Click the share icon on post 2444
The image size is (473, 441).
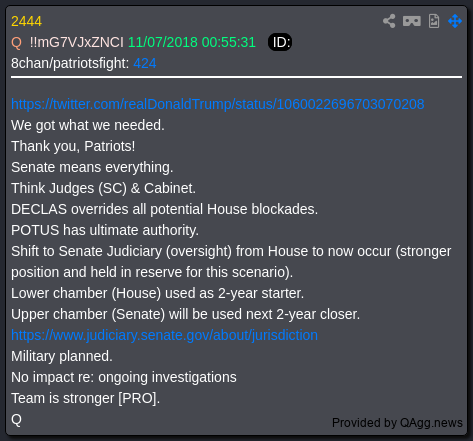(389, 21)
